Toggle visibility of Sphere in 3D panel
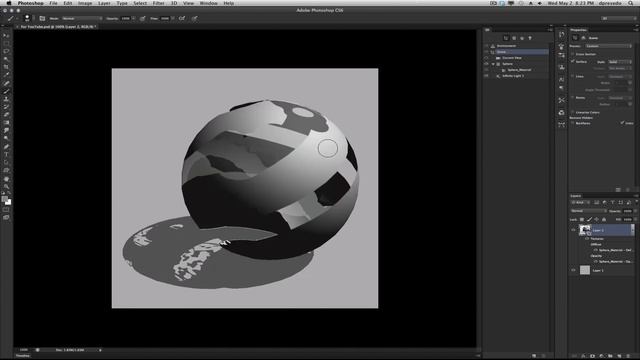 click(486, 64)
